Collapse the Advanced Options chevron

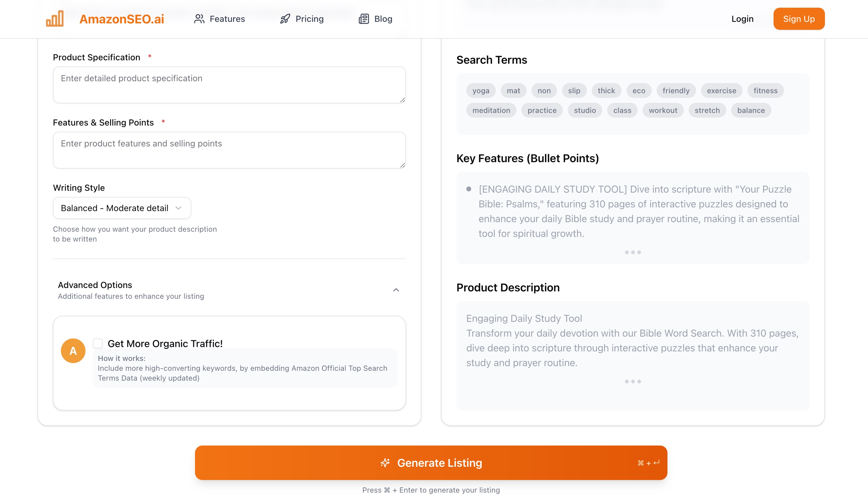pos(396,290)
